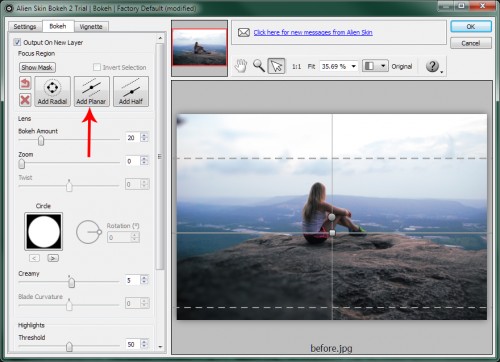Screen dimensions: 500x362
Task: Click the Creamy value input field
Action: pos(133,280)
